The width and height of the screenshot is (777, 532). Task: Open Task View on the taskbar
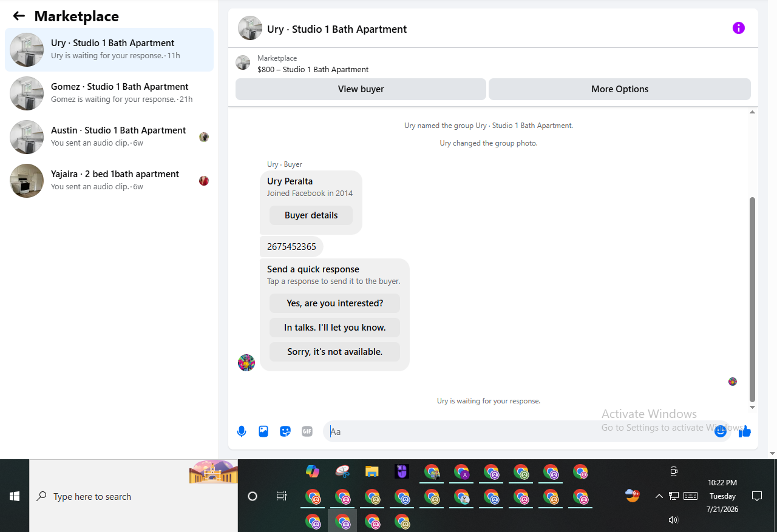(282, 496)
